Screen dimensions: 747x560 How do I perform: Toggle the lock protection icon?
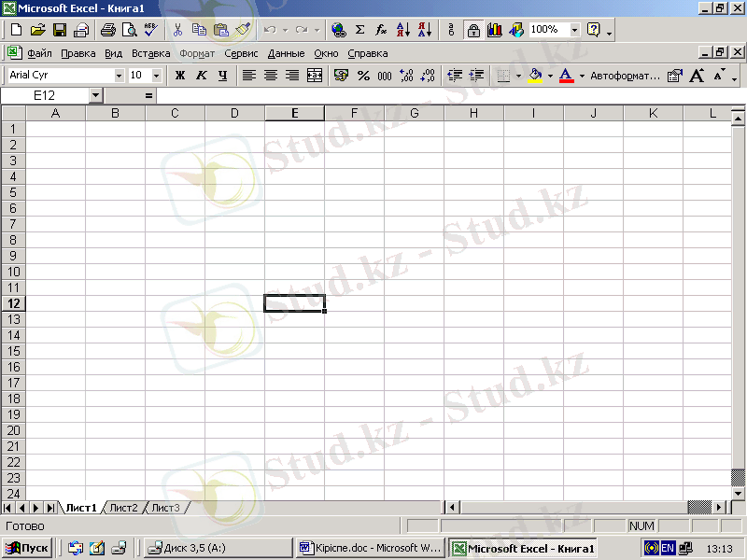(x=473, y=30)
